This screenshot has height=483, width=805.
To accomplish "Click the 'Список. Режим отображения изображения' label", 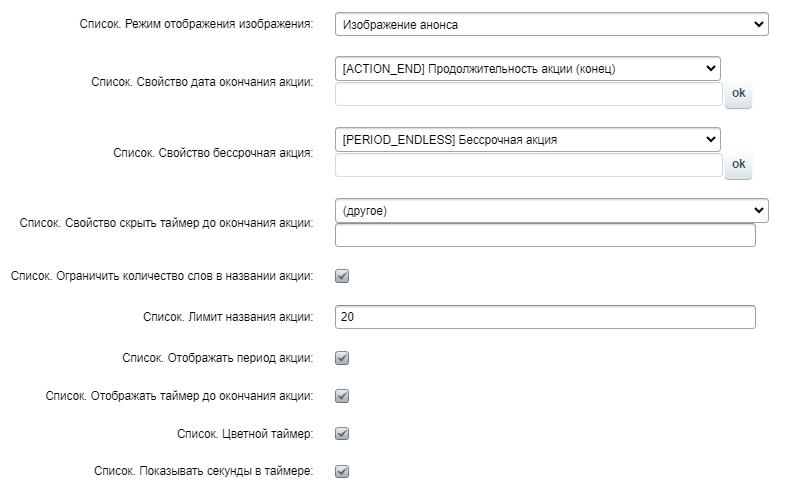I will tap(196, 23).
